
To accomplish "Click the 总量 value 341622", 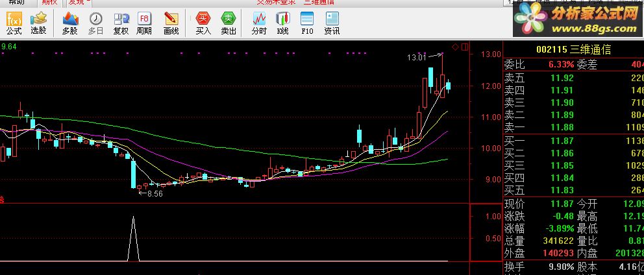I will [x=558, y=241].
